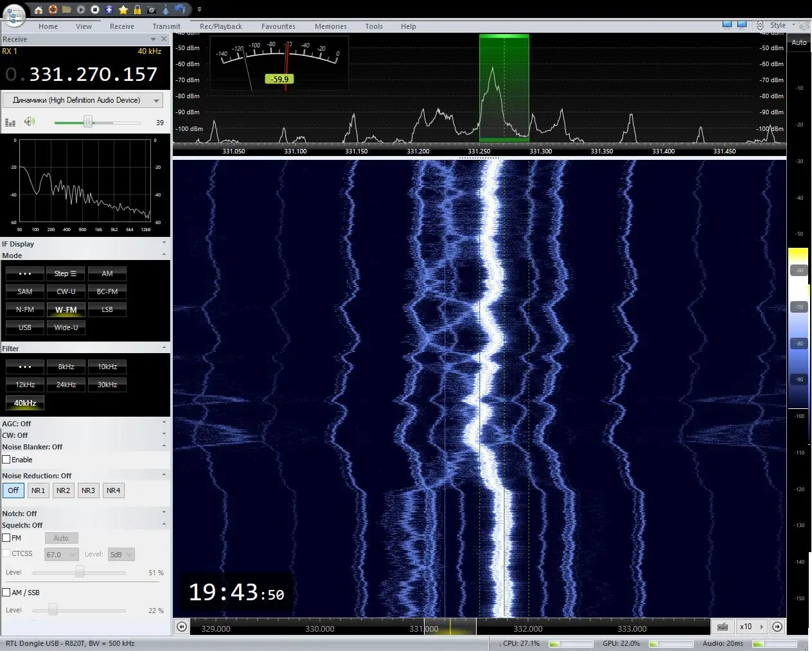Screen dimensions: 812x651
Task: Select the N-FM mode button
Action: [25, 309]
